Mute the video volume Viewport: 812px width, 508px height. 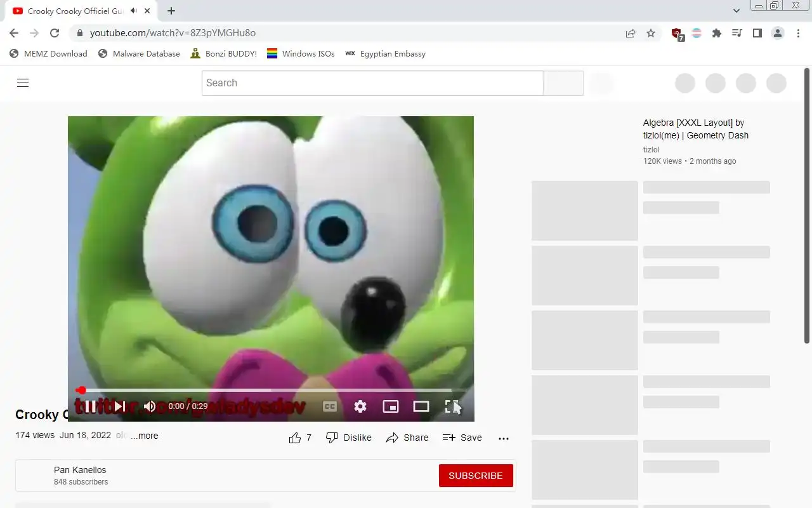(150, 406)
